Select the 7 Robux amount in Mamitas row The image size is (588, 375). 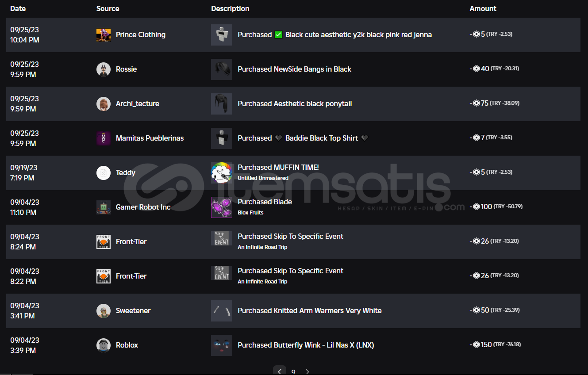[x=491, y=138]
